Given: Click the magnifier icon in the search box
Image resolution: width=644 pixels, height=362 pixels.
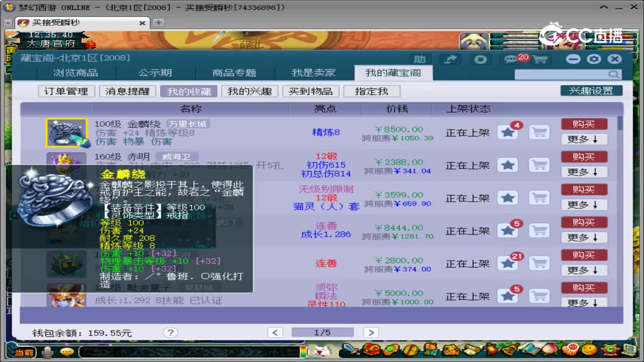Looking at the screenshot, I should pyautogui.click(x=613, y=74).
